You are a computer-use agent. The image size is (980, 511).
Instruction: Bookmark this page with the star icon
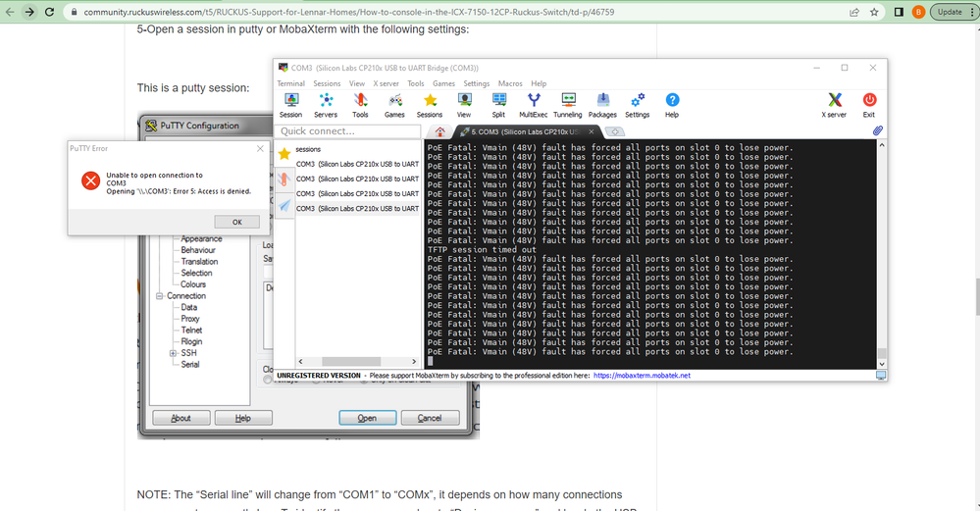coord(874,12)
